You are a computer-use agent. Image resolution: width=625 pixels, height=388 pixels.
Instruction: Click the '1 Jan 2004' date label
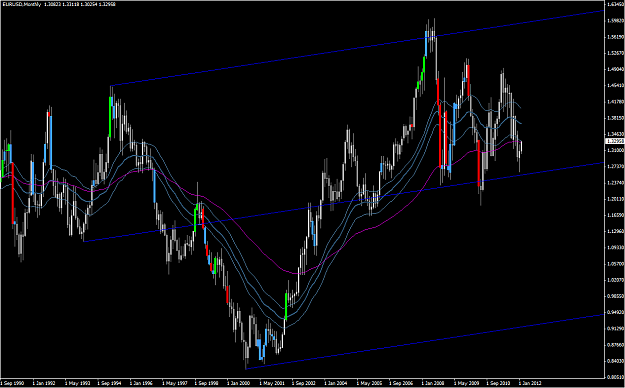[x=336, y=383]
